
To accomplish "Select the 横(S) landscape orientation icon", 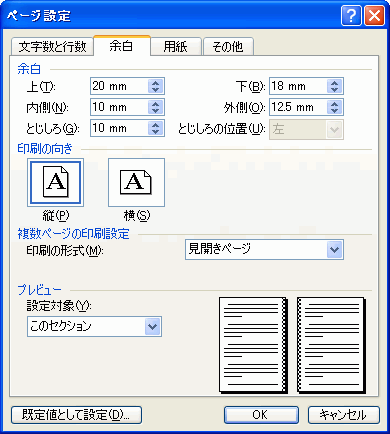I will pyautogui.click(x=136, y=182).
